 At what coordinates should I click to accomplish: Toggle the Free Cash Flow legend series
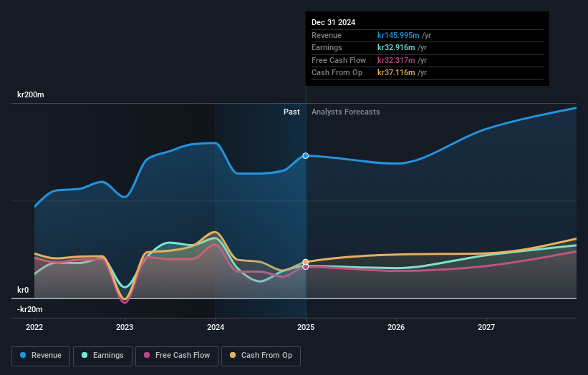click(177, 356)
